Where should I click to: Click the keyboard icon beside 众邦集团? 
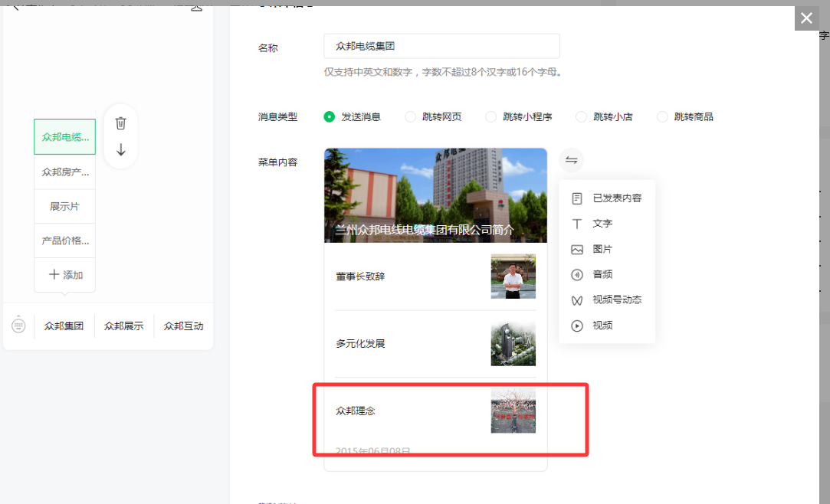click(x=18, y=325)
